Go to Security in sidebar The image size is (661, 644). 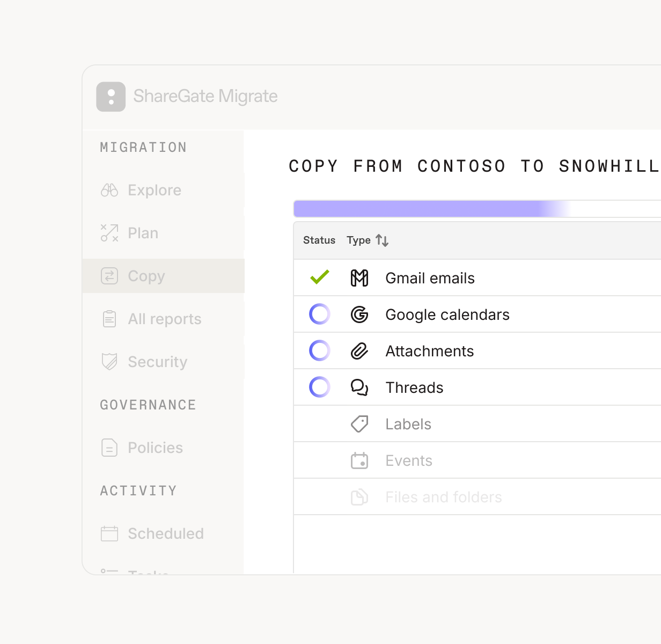[164, 362]
